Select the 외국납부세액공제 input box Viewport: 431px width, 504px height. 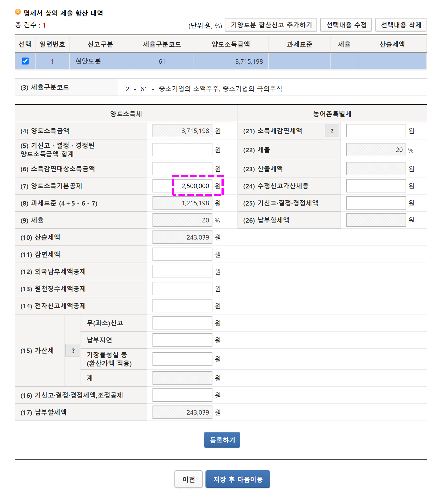tap(182, 271)
